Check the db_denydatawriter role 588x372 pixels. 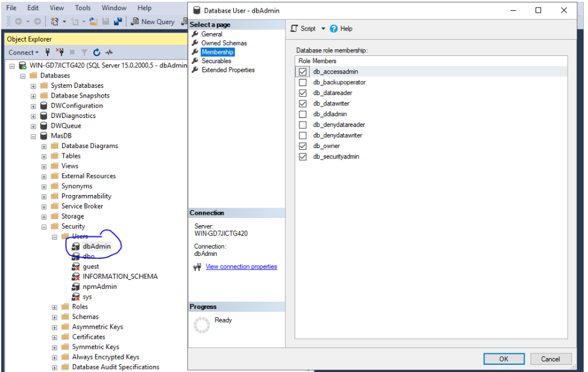click(302, 135)
